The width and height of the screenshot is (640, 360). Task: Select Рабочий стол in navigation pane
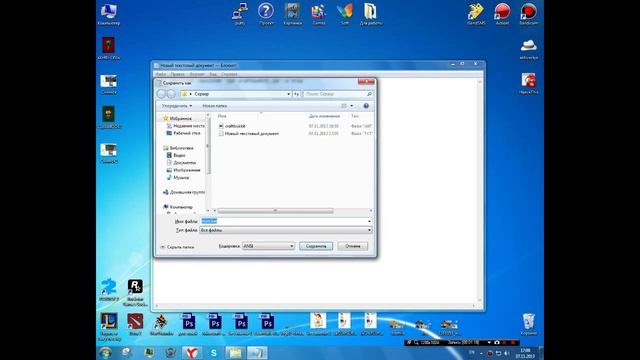point(183,133)
